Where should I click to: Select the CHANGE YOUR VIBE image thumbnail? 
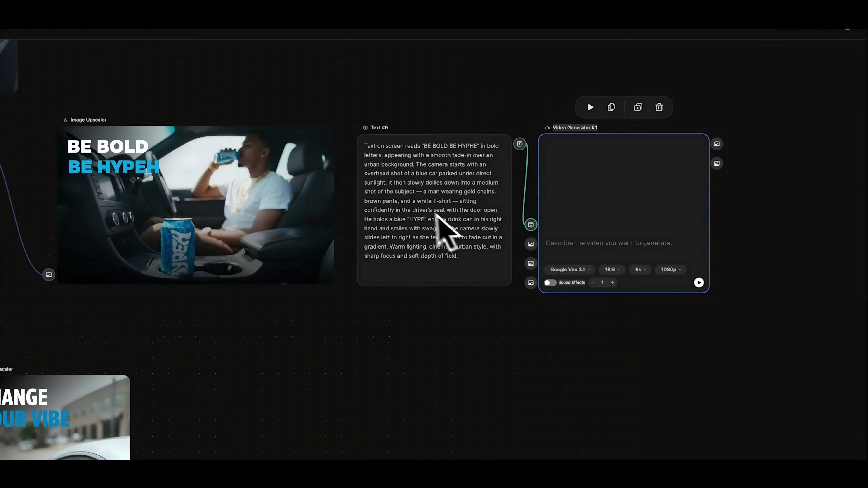(x=65, y=418)
